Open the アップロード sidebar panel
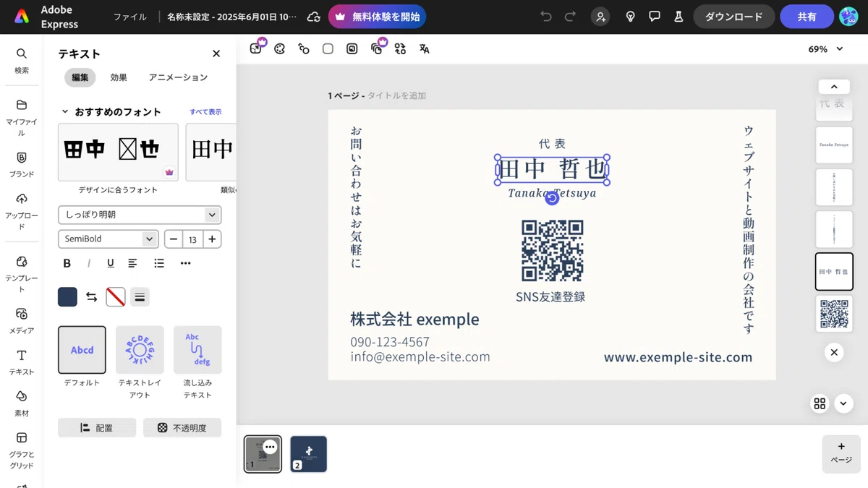 pos(22,211)
